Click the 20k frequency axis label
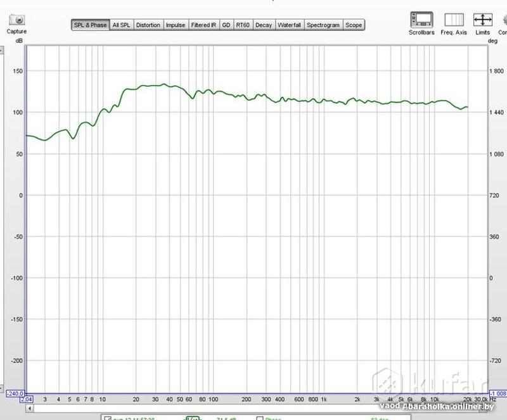 click(x=468, y=399)
